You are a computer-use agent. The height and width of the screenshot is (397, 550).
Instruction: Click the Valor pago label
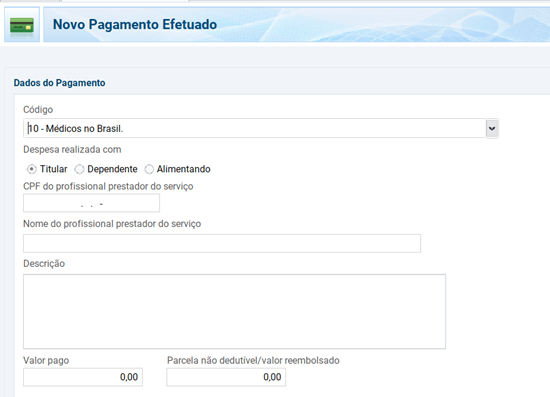click(46, 361)
